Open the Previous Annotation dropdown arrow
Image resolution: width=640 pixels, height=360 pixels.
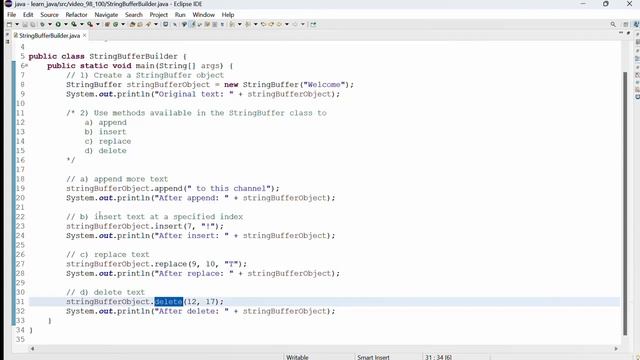256,24
